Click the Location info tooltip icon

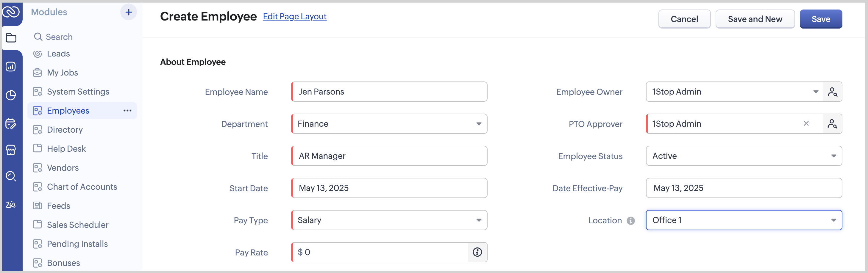point(630,220)
